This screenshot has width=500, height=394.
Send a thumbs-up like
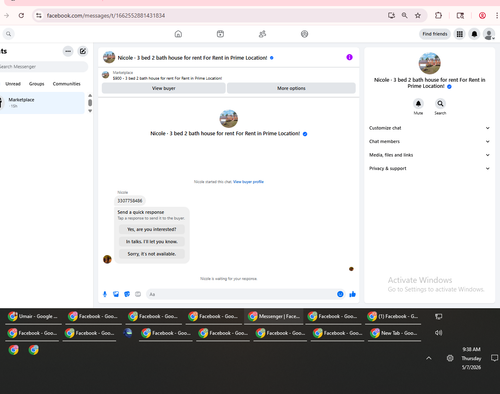tap(352, 294)
